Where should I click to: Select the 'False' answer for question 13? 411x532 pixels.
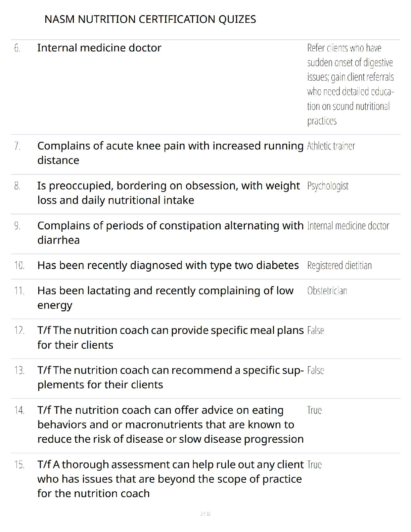(x=315, y=370)
